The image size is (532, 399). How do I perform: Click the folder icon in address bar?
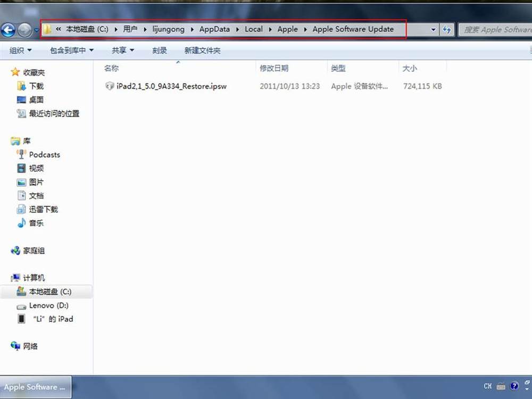point(47,29)
